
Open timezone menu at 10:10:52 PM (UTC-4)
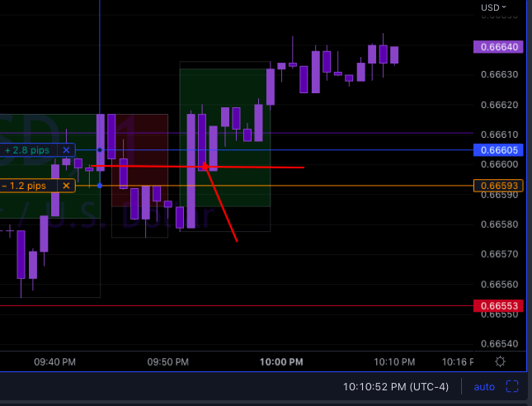[396, 387]
